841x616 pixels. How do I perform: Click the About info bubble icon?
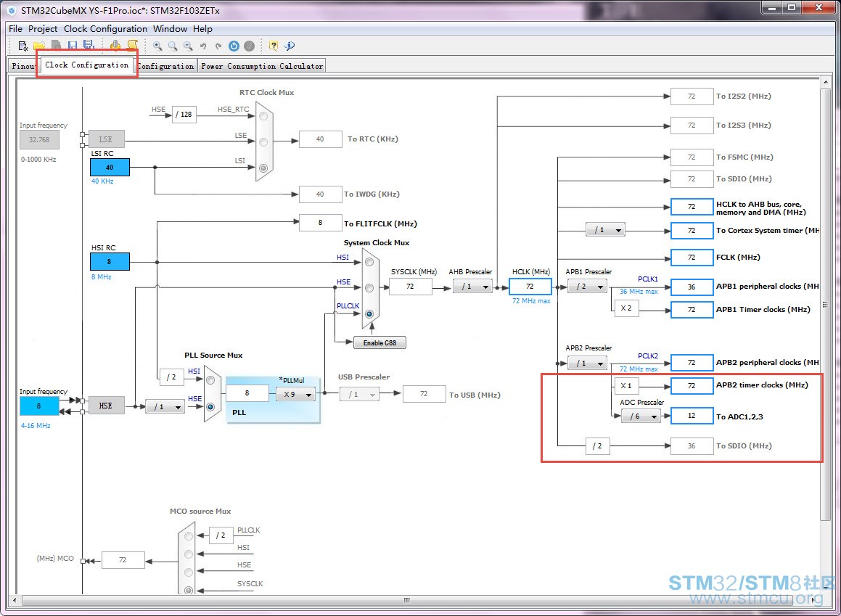pyautogui.click(x=290, y=46)
